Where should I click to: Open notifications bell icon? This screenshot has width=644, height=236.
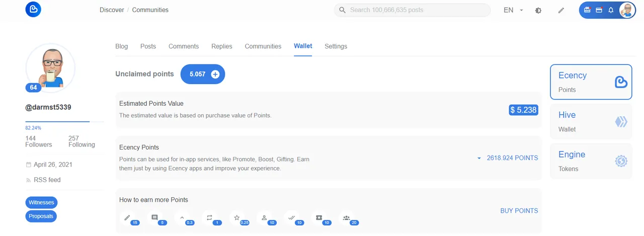coord(611,10)
